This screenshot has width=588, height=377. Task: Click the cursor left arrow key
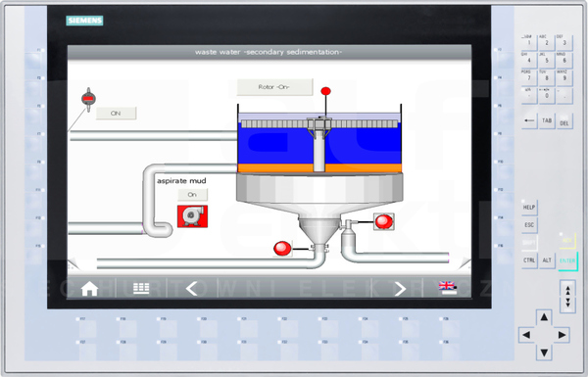click(x=526, y=335)
